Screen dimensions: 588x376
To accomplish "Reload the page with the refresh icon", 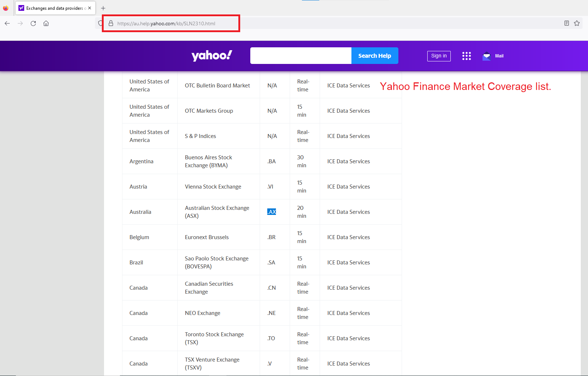I will pos(33,23).
